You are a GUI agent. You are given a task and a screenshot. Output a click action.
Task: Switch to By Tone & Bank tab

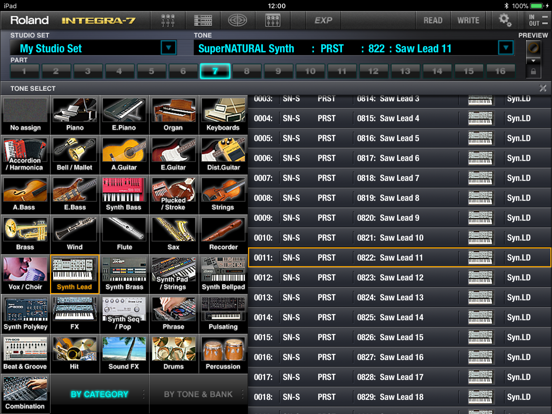click(198, 394)
